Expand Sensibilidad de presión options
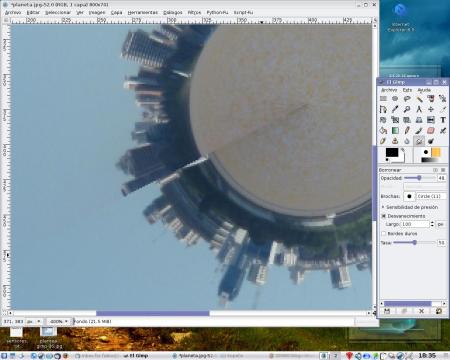This screenshot has height=360, width=450. [x=383, y=207]
